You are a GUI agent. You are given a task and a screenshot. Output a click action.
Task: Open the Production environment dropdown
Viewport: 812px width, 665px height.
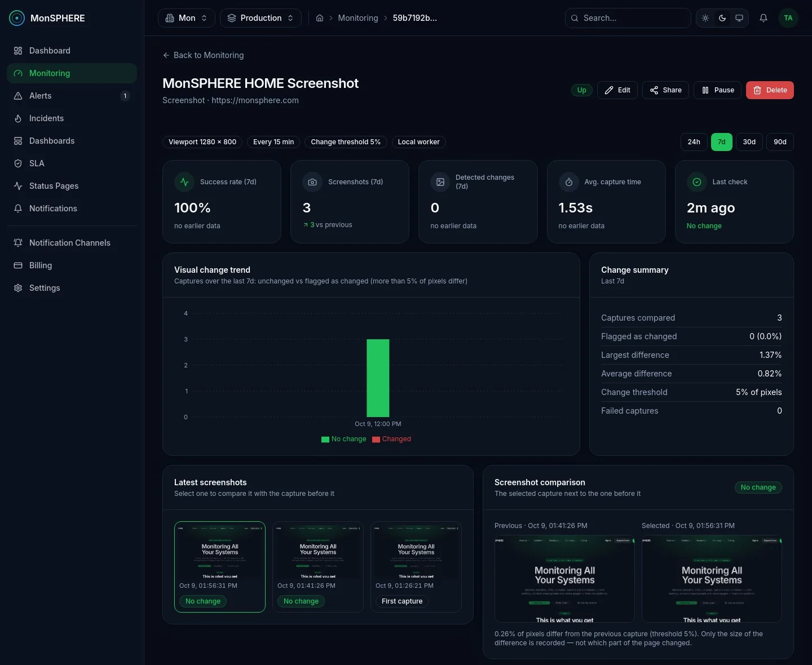click(261, 18)
